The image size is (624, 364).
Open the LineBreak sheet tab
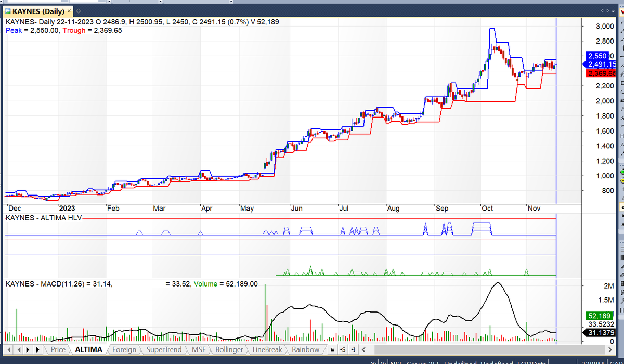268,349
